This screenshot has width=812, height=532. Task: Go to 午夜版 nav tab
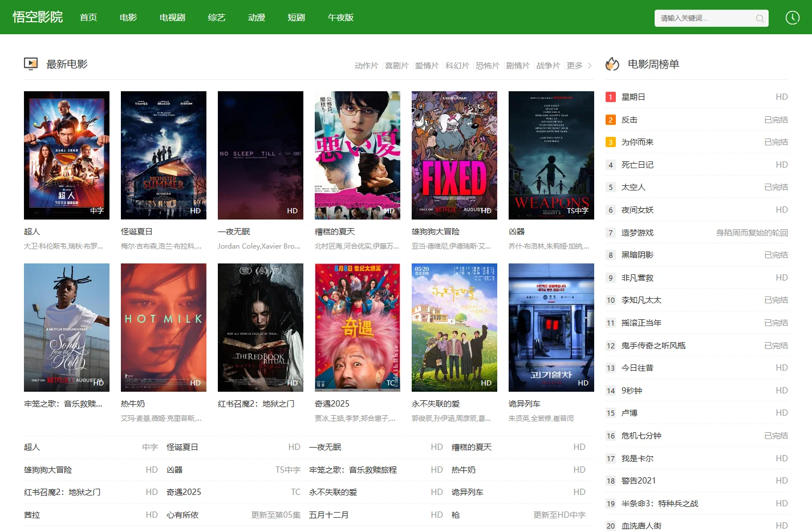coord(340,18)
